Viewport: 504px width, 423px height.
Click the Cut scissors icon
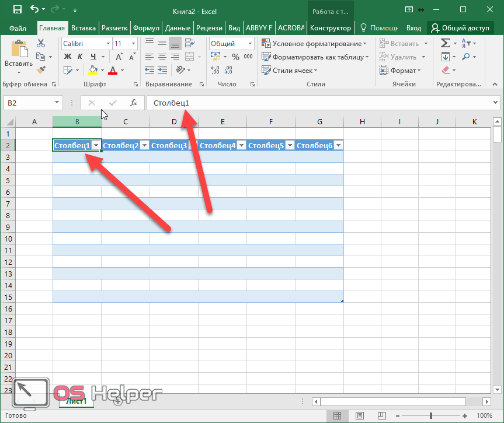pyautogui.click(x=41, y=43)
